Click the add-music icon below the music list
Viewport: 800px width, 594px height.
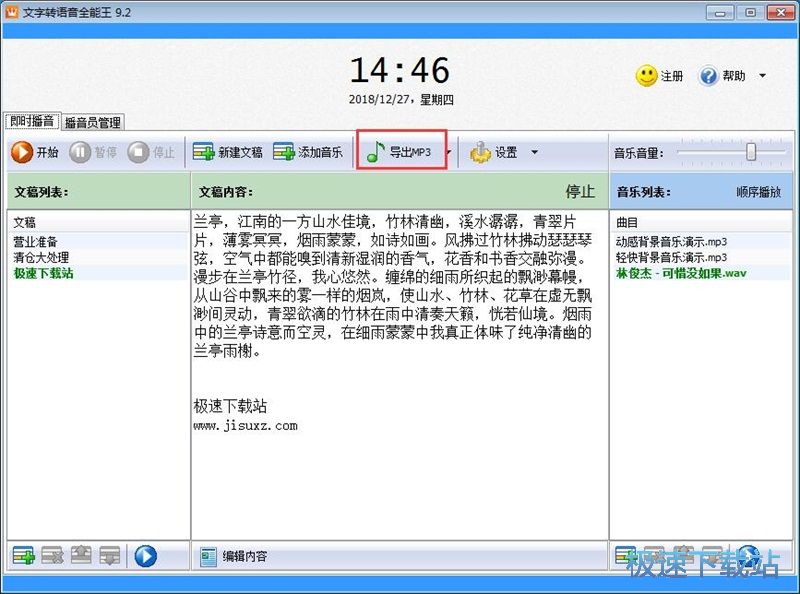coord(625,555)
